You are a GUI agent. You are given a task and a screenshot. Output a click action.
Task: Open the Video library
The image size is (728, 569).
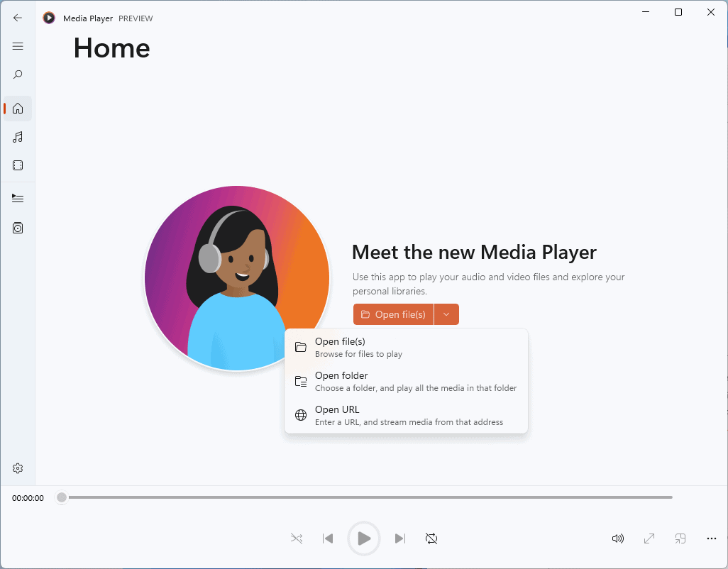coord(18,165)
